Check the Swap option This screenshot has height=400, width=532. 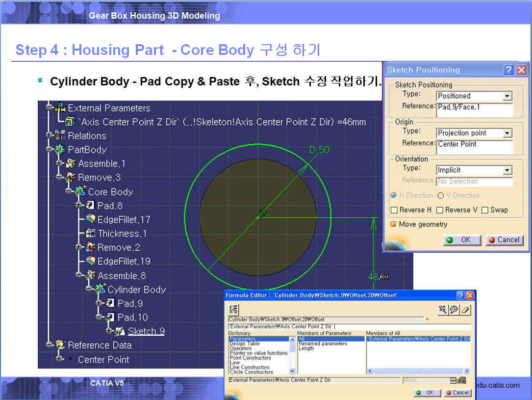pos(485,210)
